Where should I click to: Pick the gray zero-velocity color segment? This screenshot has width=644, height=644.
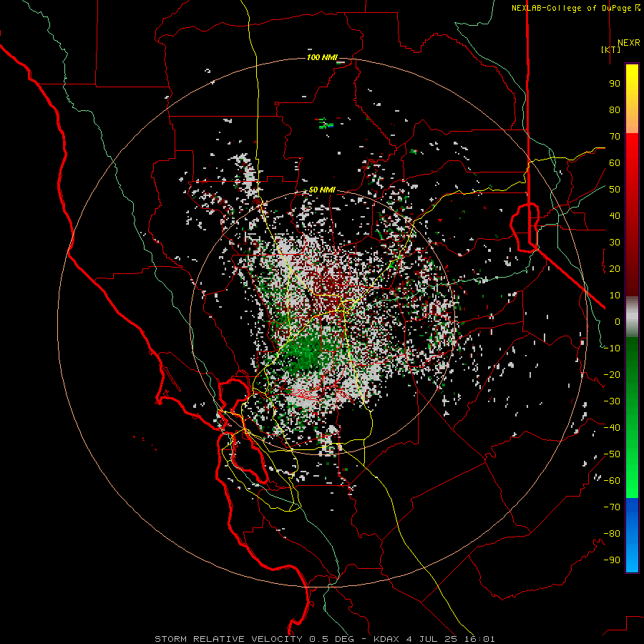pyautogui.click(x=632, y=317)
